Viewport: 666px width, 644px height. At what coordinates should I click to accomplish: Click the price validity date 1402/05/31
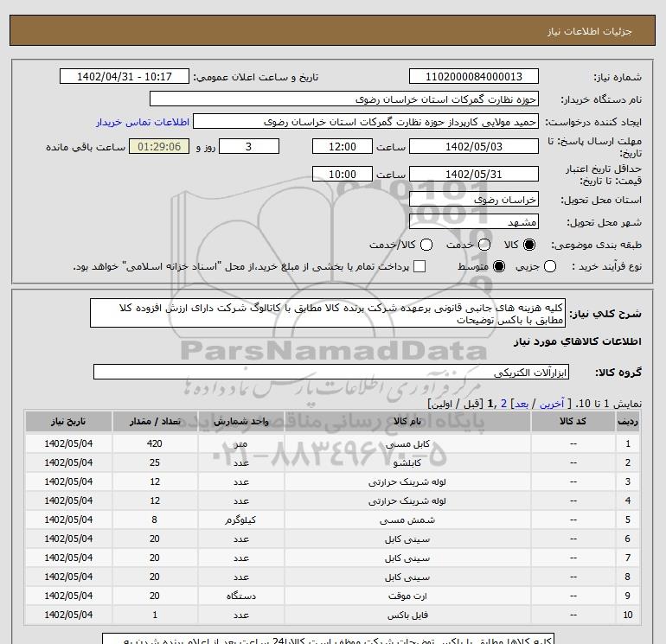tap(474, 174)
